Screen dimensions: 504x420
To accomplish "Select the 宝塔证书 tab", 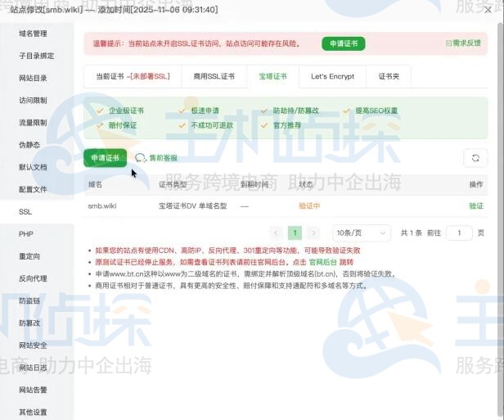I will [x=273, y=76].
